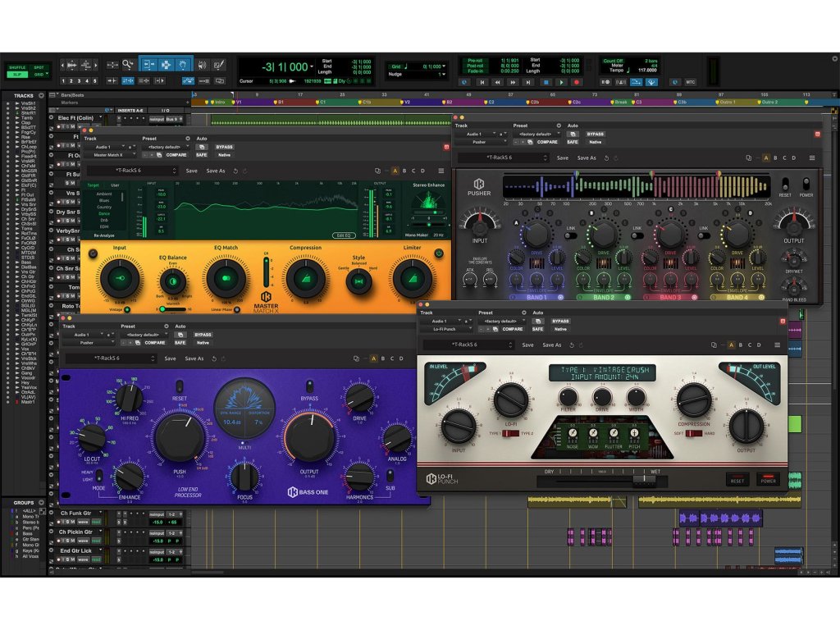This screenshot has height=630, width=840.
Task: Open factory default preset dropdown in Master Match X
Action: click(x=166, y=147)
